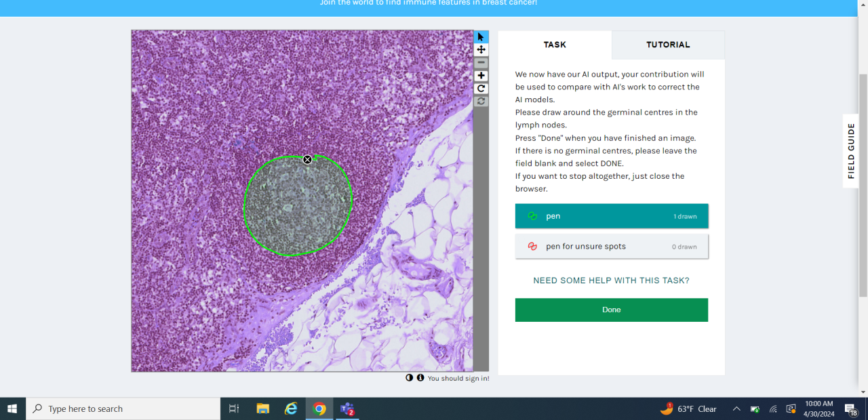Click the display/project tray icon with orange dot
The height and width of the screenshot is (420, 868).
coord(791,408)
